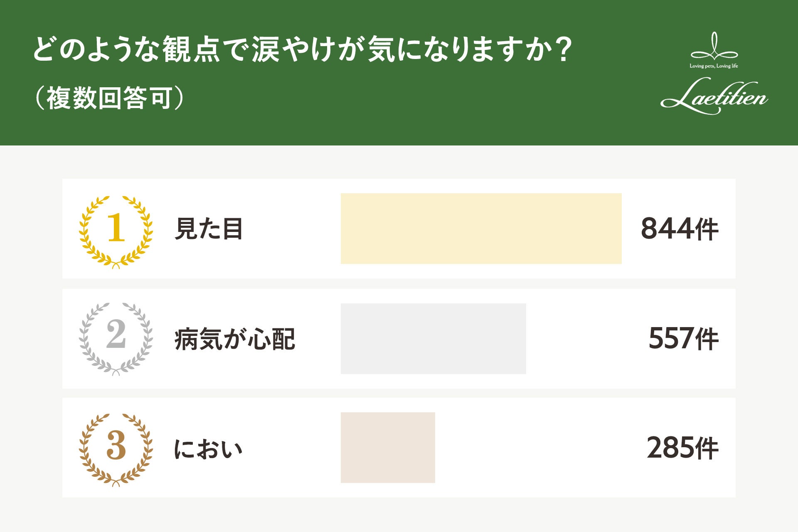Click the beige bar for におい
The height and width of the screenshot is (532, 798).
[x=388, y=448]
